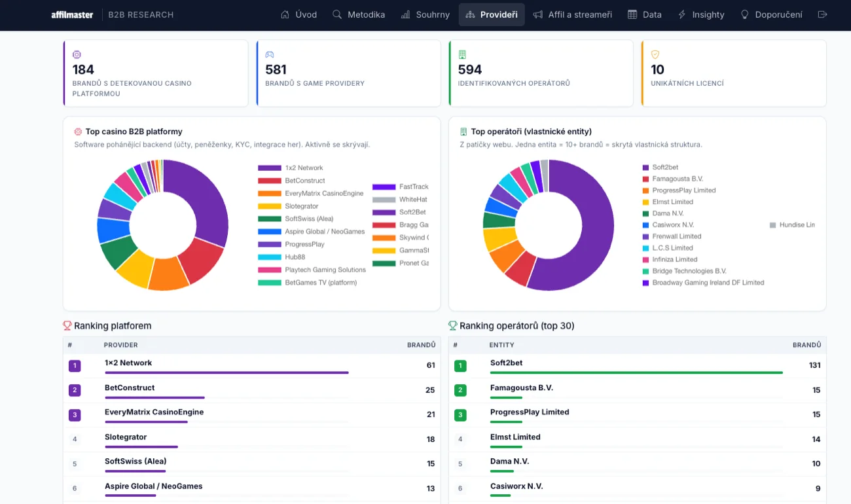The width and height of the screenshot is (851, 504).
Task: Toggle Aspire Global / NeoGames legend entry
Action: point(312,232)
